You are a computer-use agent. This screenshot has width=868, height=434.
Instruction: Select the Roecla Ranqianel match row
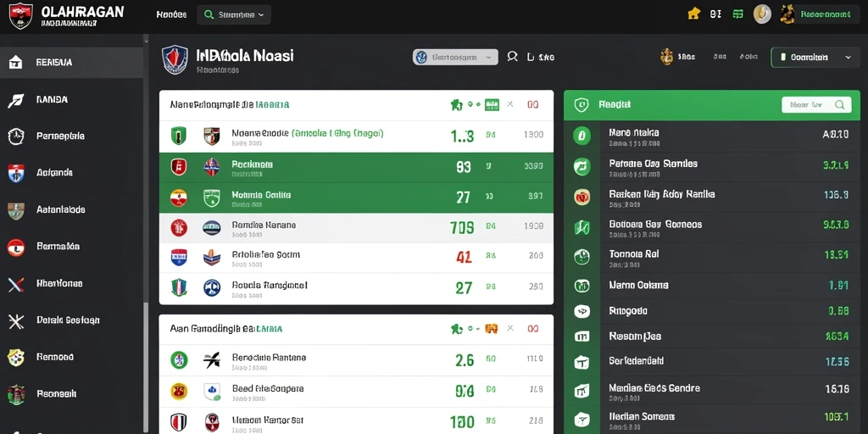coord(356,288)
